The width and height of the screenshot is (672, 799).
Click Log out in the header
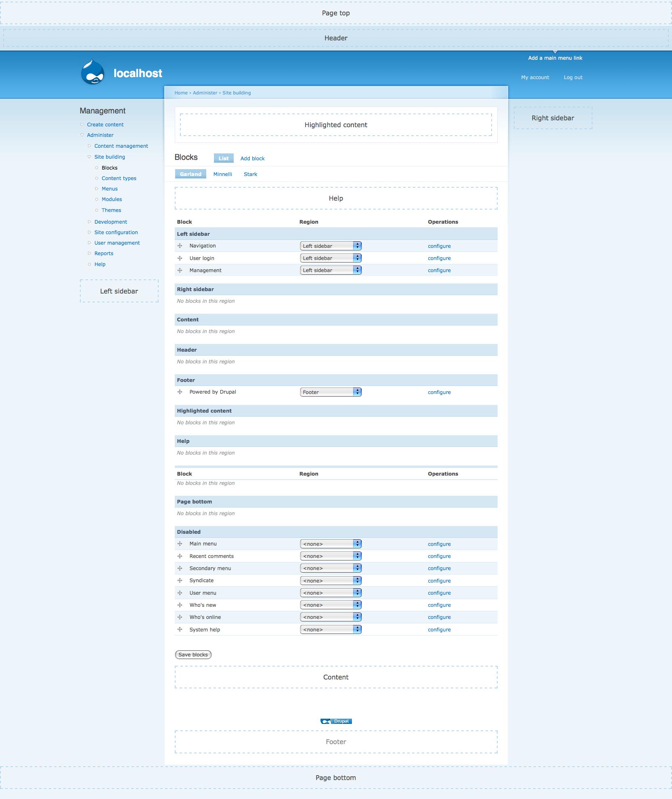click(573, 77)
